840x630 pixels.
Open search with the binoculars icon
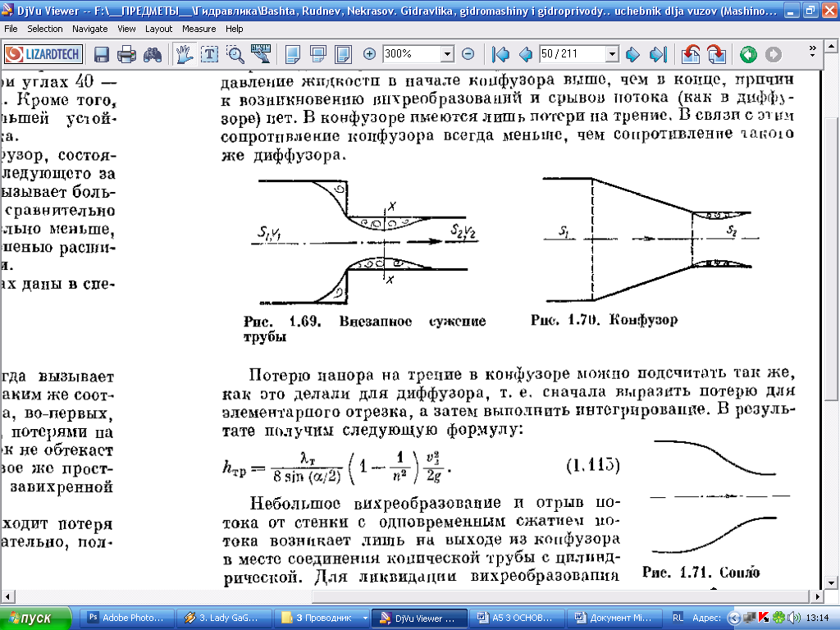pyautogui.click(x=153, y=54)
